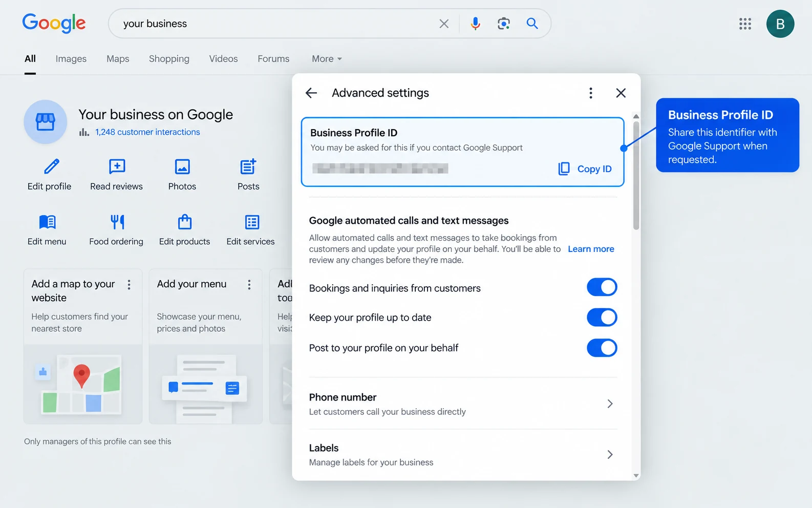Click the blue search magnifier
812x508 pixels.
tap(532, 24)
